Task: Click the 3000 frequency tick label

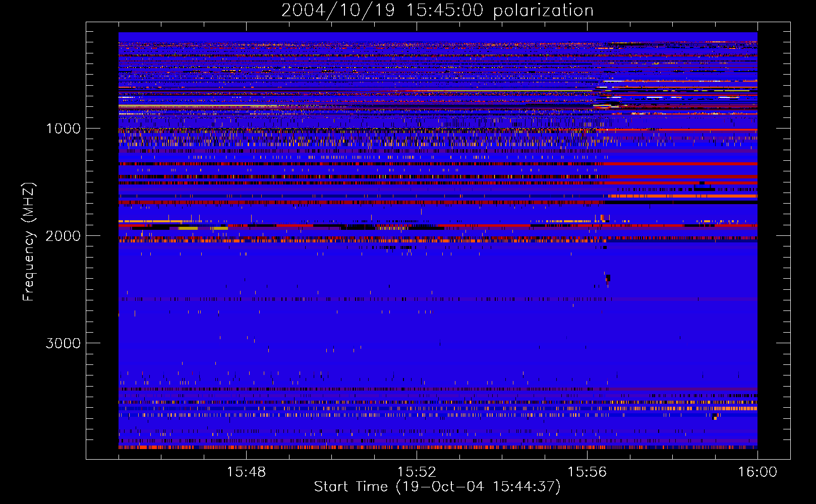Action: [63, 343]
